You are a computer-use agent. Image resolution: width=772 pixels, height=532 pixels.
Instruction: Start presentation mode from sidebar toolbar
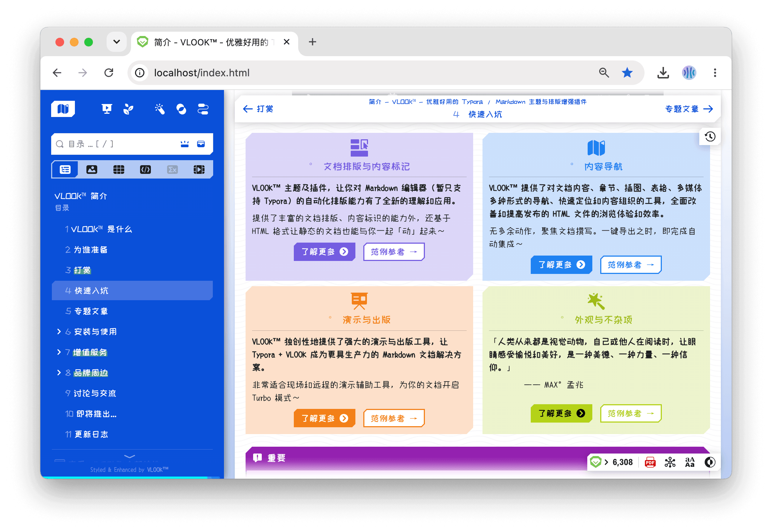[x=107, y=109]
